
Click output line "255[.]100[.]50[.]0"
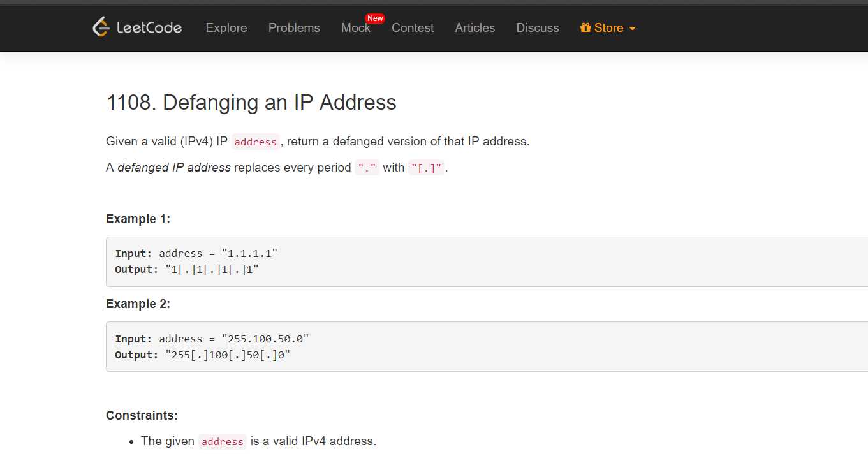(203, 355)
